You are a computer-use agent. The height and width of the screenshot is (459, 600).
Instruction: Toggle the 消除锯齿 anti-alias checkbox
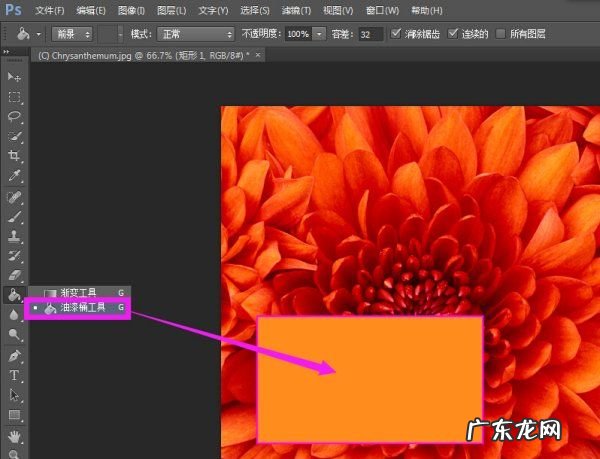[x=395, y=34]
